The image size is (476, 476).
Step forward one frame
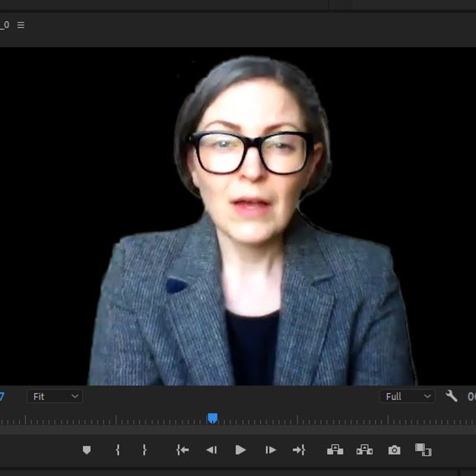pyautogui.click(x=270, y=450)
